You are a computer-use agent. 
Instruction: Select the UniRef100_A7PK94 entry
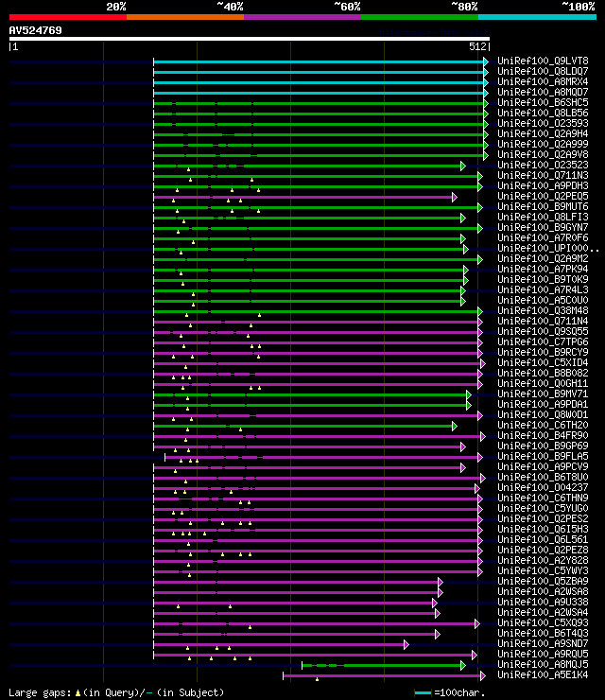pos(543,270)
